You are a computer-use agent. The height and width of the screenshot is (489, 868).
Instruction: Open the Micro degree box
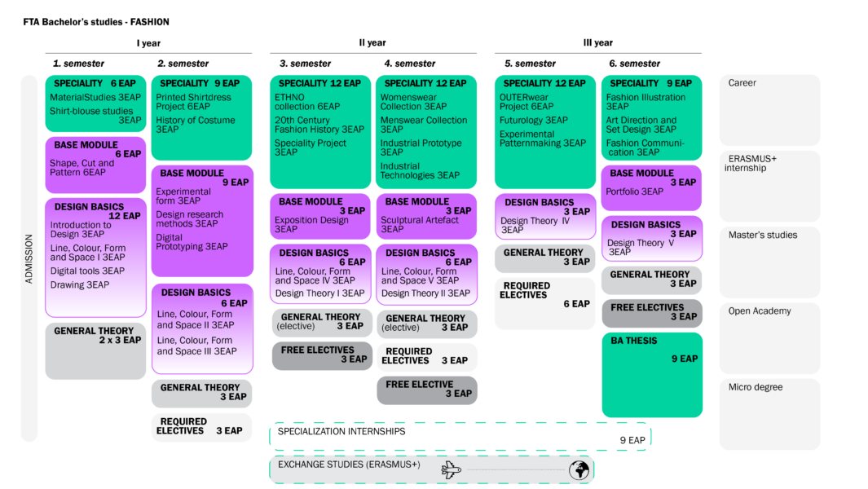coord(770,414)
